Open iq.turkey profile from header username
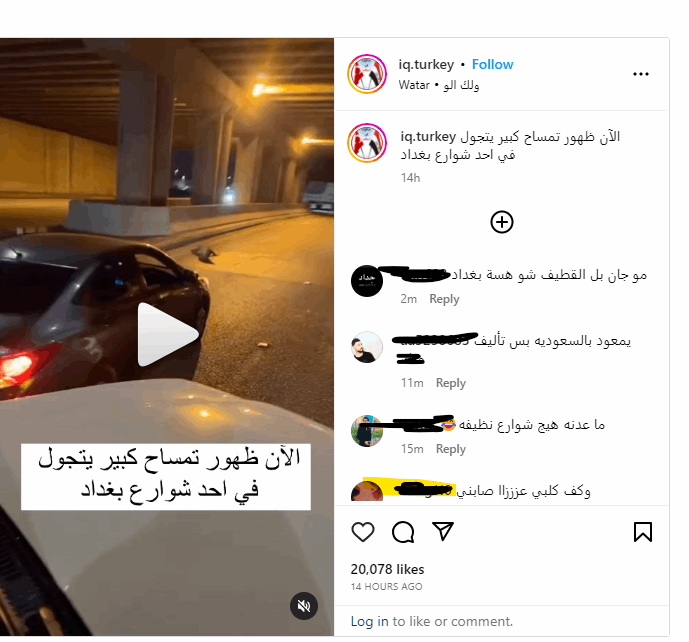Screen dimensions: 689x642 426,65
